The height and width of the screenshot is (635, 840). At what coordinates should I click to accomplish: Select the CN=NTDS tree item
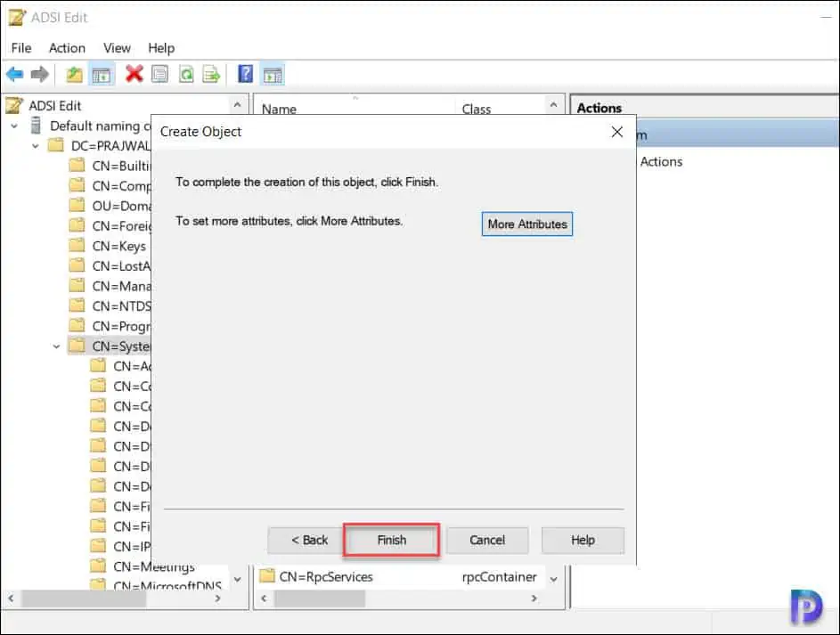coord(121,306)
